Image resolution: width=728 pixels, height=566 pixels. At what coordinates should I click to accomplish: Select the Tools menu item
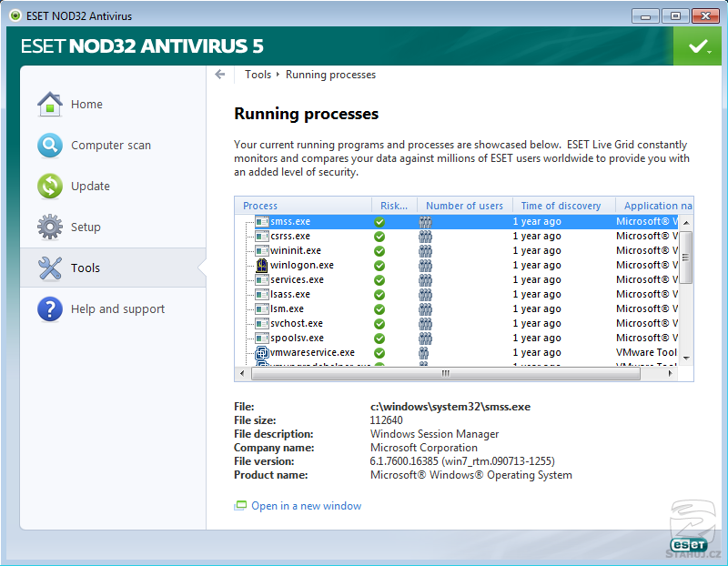[86, 268]
